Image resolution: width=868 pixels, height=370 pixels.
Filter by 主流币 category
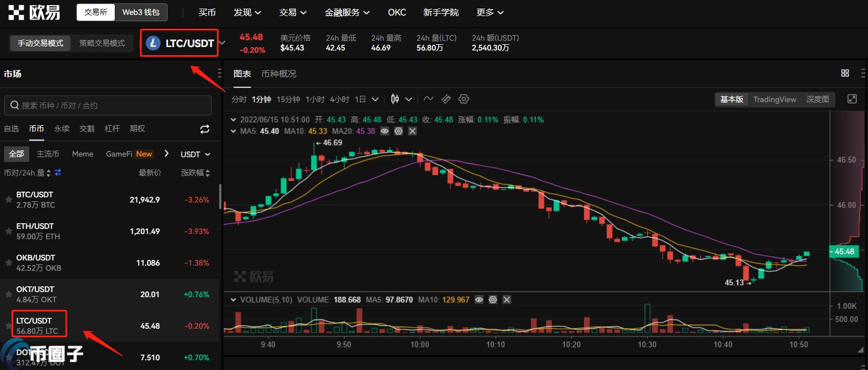48,154
